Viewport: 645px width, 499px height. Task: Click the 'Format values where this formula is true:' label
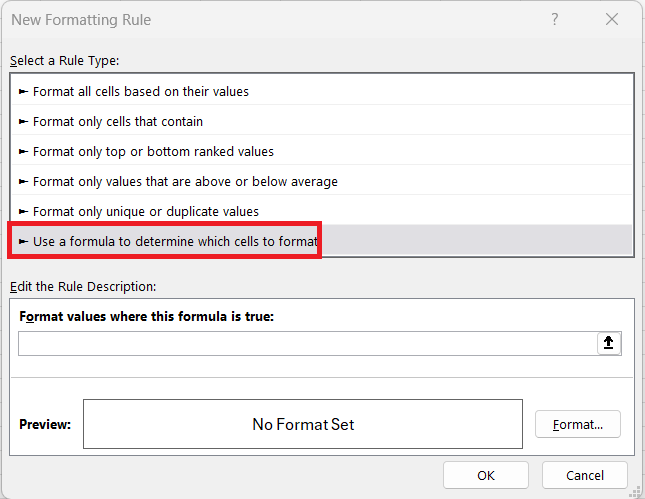coord(146,316)
